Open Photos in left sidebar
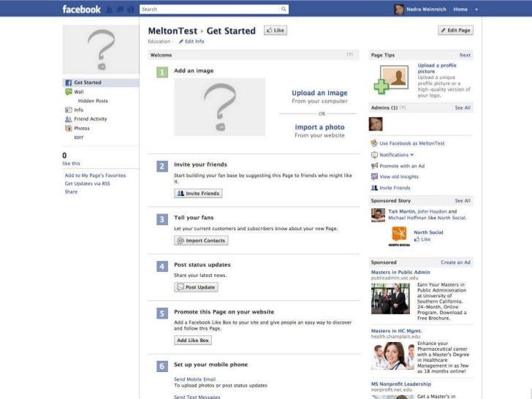The width and height of the screenshot is (532, 399). pos(82,129)
